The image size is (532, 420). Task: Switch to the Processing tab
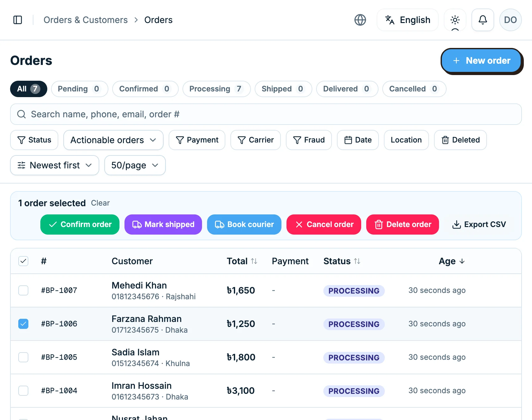(217, 89)
